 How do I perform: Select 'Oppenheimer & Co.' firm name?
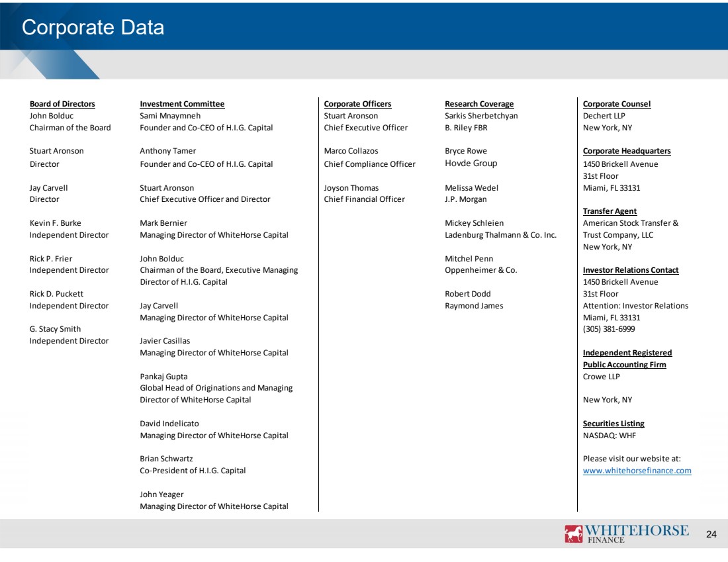tap(480, 270)
